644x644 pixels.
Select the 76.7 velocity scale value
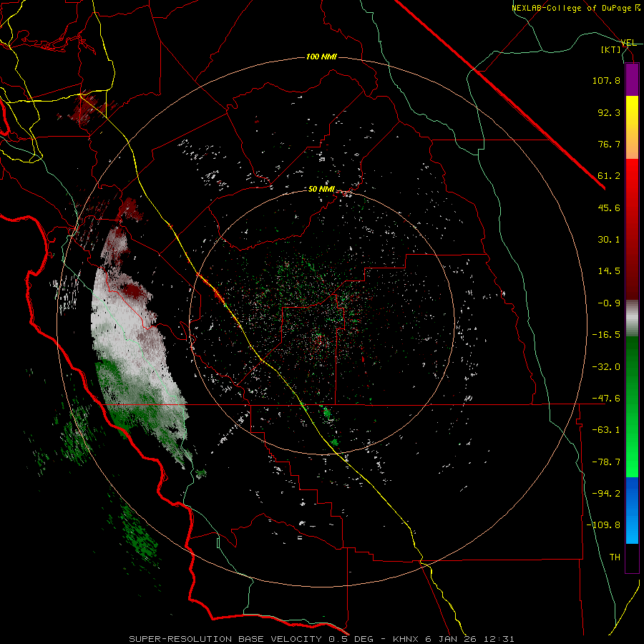[609, 144]
